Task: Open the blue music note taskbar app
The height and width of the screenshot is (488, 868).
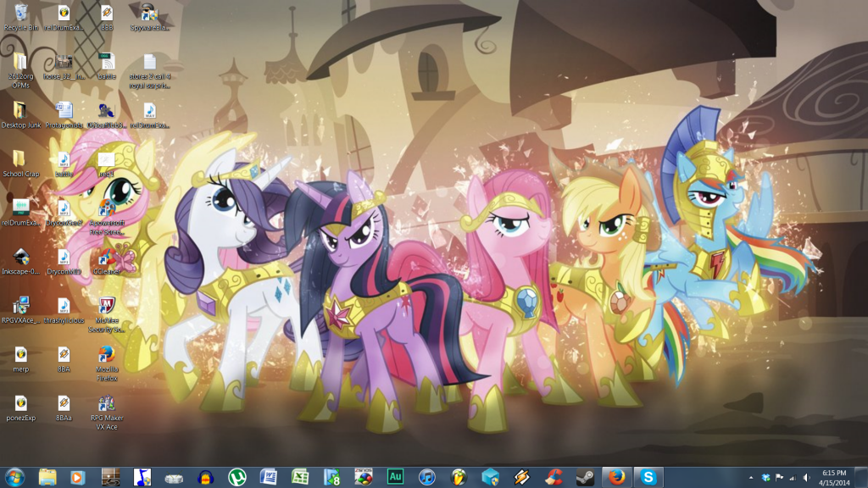Action: (142, 477)
